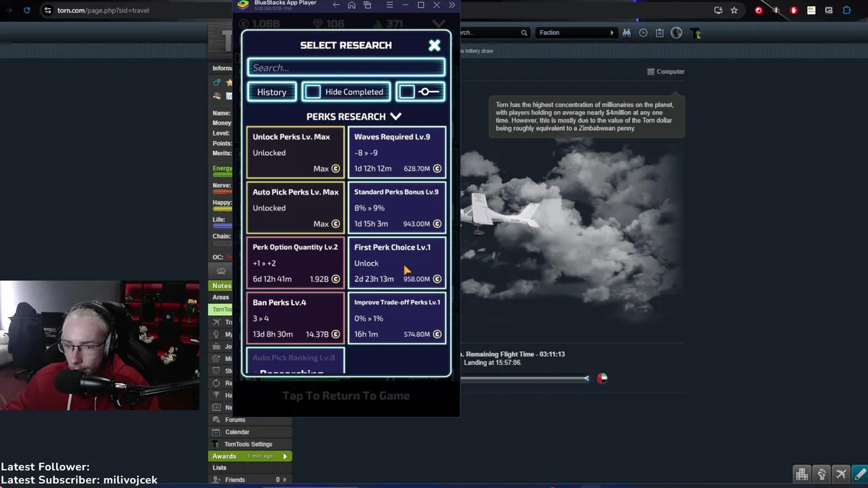
Task: Click coin icon on Waves Required card
Action: 437,168
